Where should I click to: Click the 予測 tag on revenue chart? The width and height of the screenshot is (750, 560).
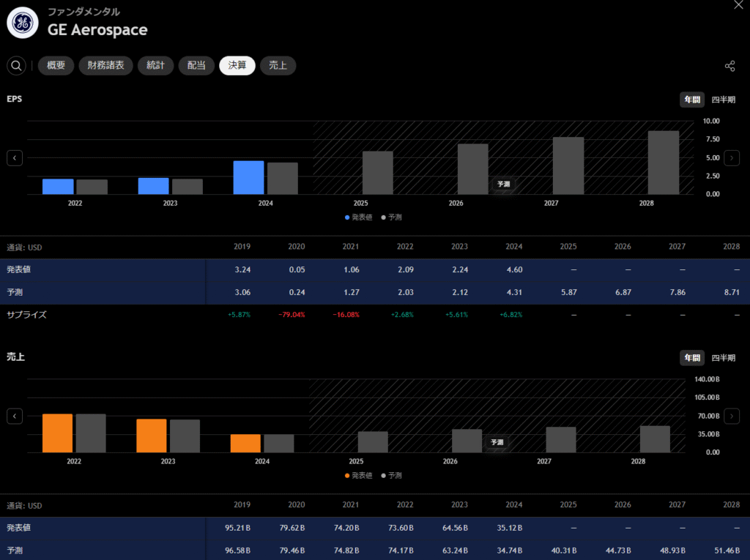[497, 442]
